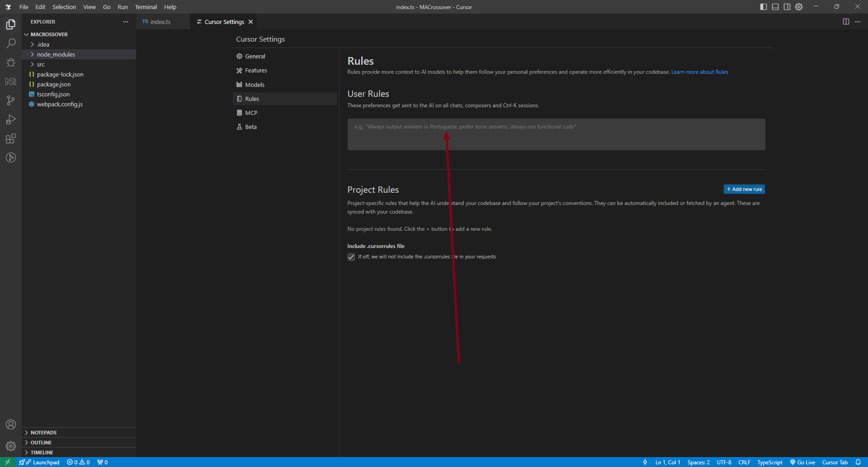Split the editor to the right
The image size is (868, 467).
click(846, 22)
